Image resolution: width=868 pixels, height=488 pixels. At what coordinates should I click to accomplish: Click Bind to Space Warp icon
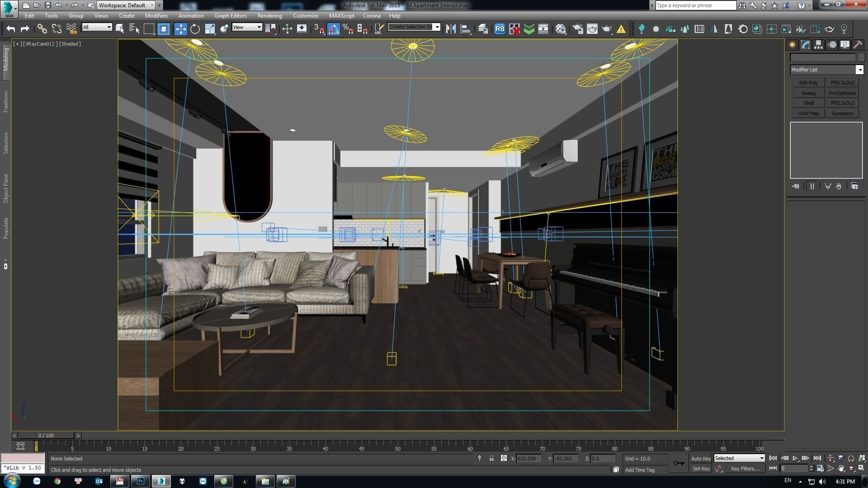[x=71, y=29]
